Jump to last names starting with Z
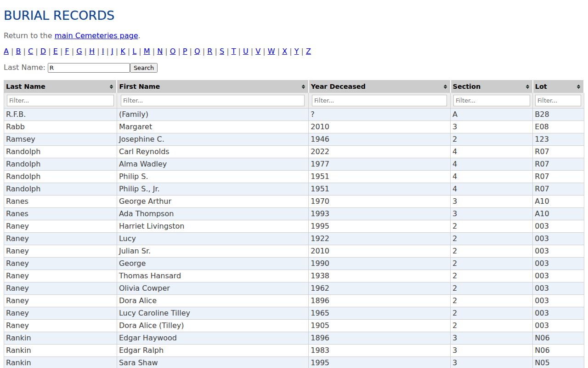The height and width of the screenshot is (368, 588). [x=308, y=51]
